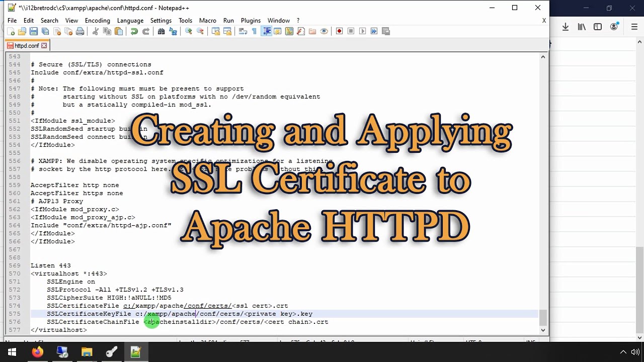Open Find with binoculars icon
This screenshot has width=644, height=362.
click(x=161, y=31)
